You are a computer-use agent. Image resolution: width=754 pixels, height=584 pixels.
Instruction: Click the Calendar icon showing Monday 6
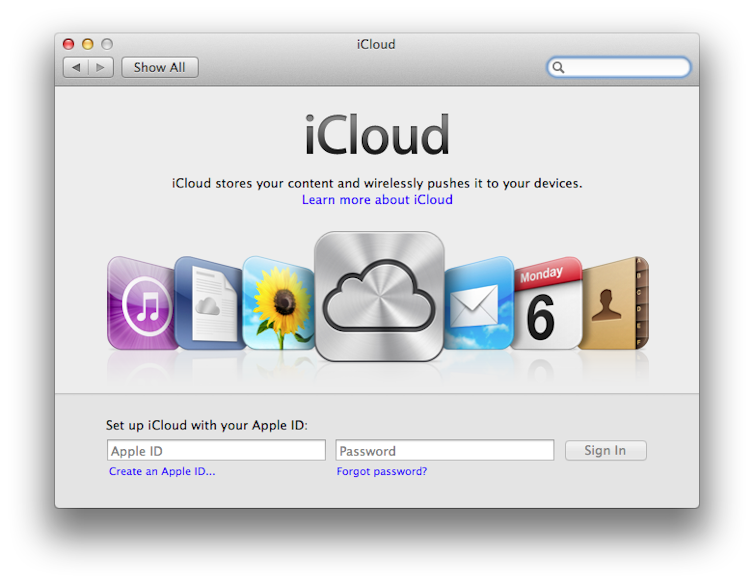click(545, 304)
